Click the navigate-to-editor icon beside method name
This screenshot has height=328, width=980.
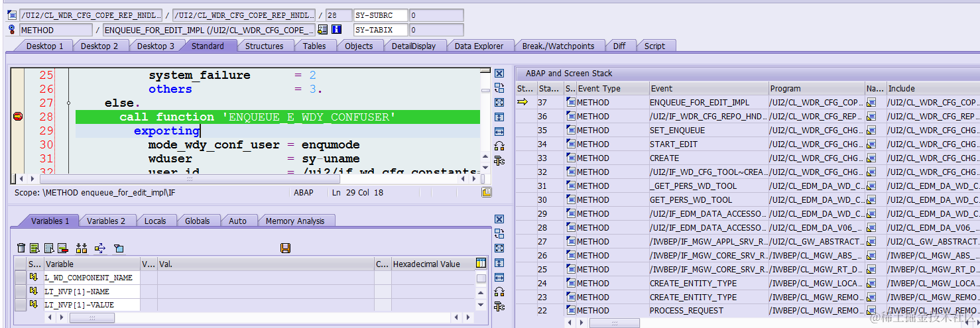tap(323, 30)
